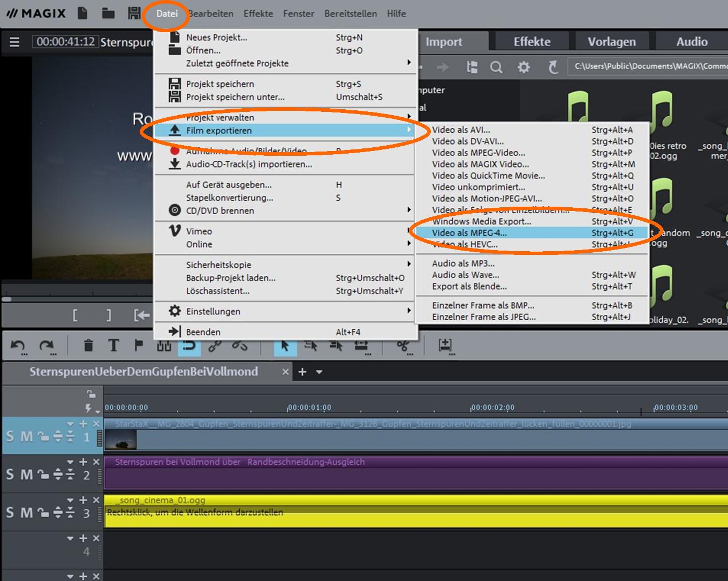Toggle mute M on track 2
The width and height of the screenshot is (728, 581).
coord(27,475)
